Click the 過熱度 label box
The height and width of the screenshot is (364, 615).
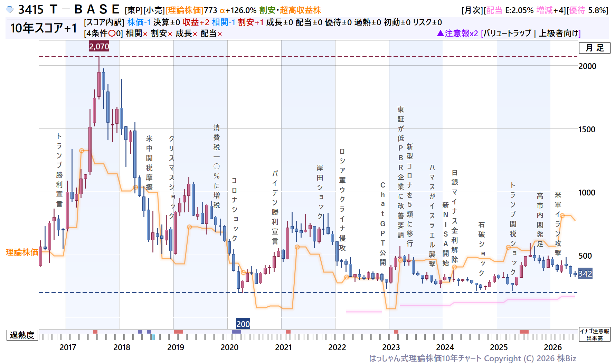[x=22, y=335]
